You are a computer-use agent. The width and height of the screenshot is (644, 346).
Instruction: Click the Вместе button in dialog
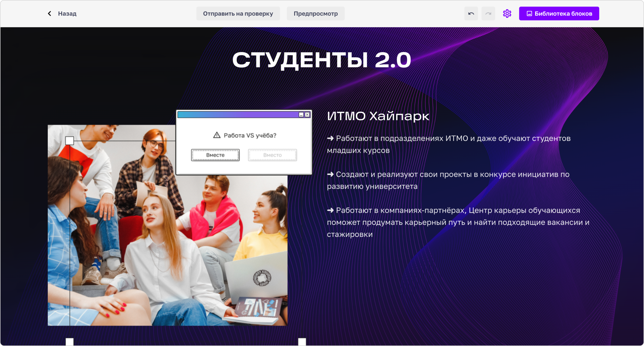tap(215, 155)
